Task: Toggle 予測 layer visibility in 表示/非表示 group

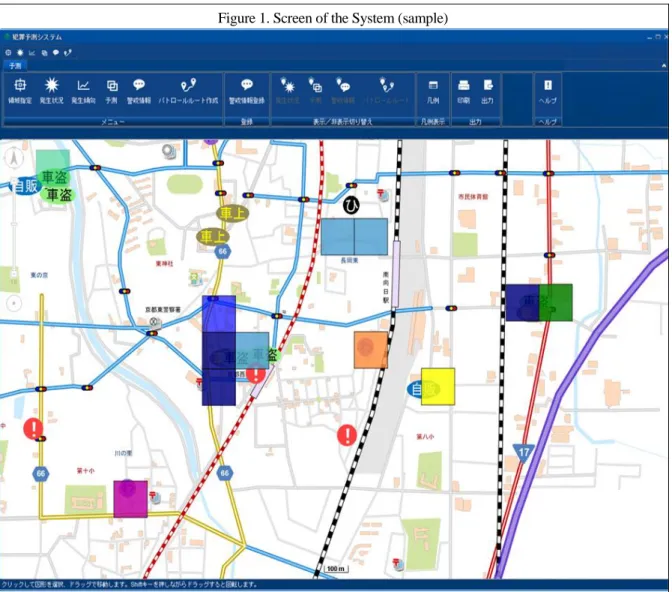Action: (315, 91)
